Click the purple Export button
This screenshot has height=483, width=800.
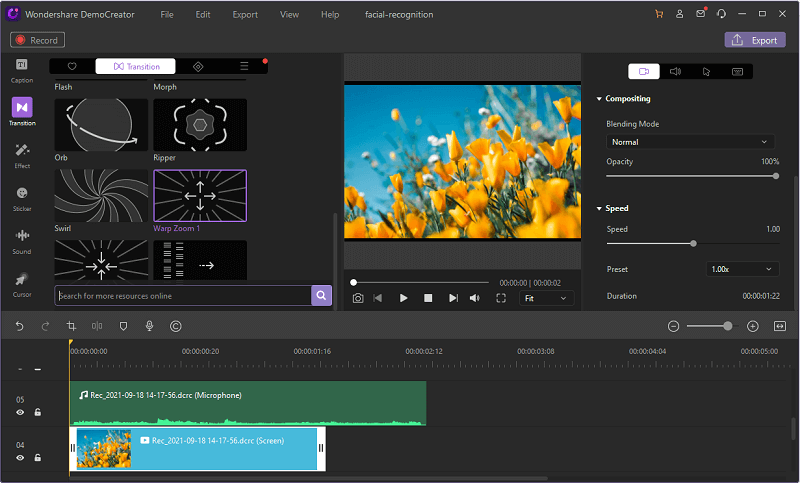pyautogui.click(x=755, y=40)
